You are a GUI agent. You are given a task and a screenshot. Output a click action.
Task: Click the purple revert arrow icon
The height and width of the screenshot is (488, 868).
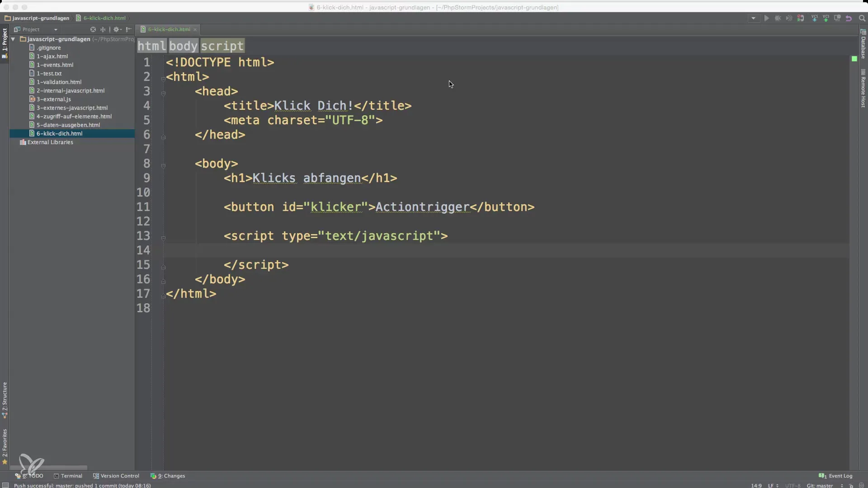tap(849, 19)
